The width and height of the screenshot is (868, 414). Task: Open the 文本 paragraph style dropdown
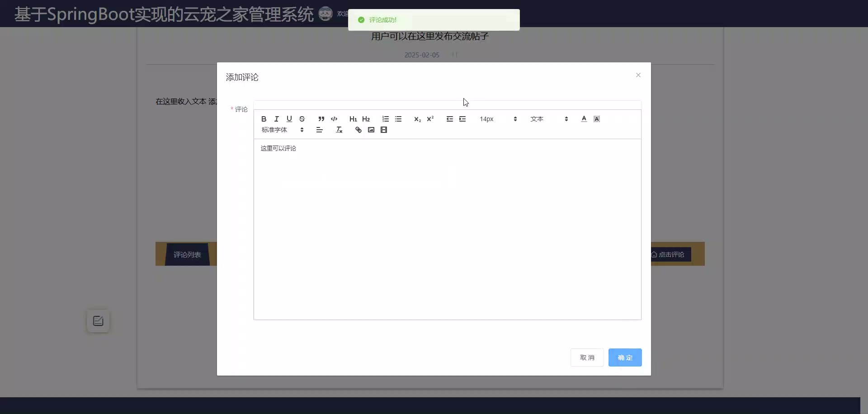coord(549,119)
